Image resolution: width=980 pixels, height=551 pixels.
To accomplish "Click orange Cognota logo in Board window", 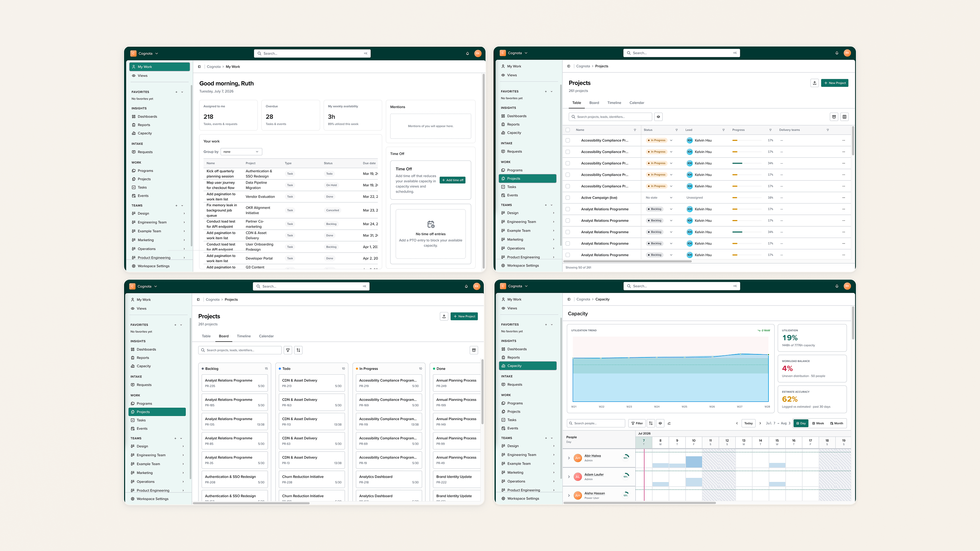I will pos(132,286).
